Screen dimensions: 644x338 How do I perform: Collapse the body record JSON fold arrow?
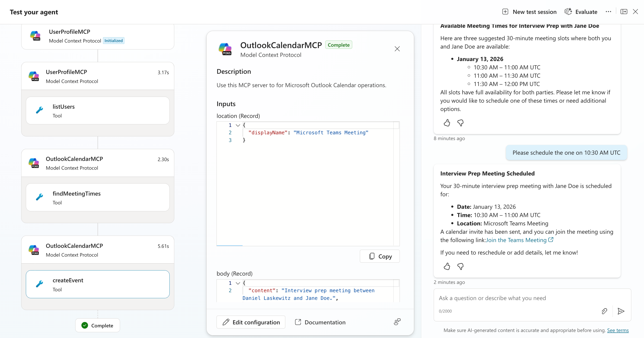click(238, 283)
